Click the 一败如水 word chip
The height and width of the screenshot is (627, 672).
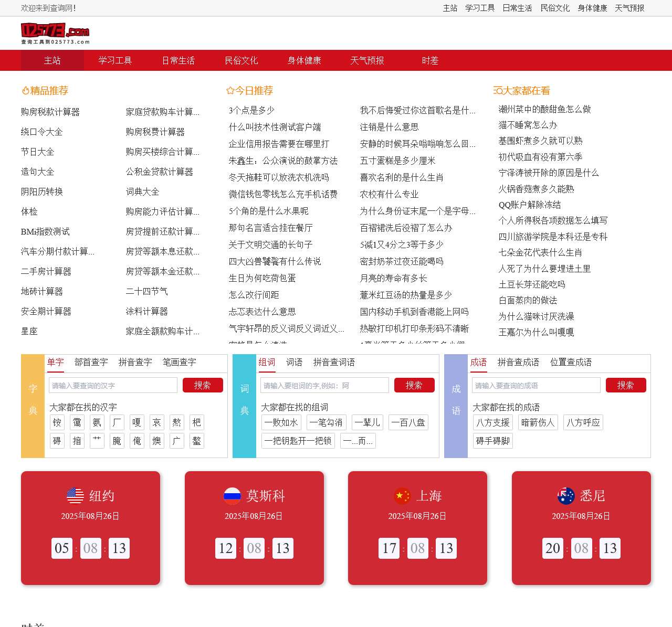click(281, 422)
